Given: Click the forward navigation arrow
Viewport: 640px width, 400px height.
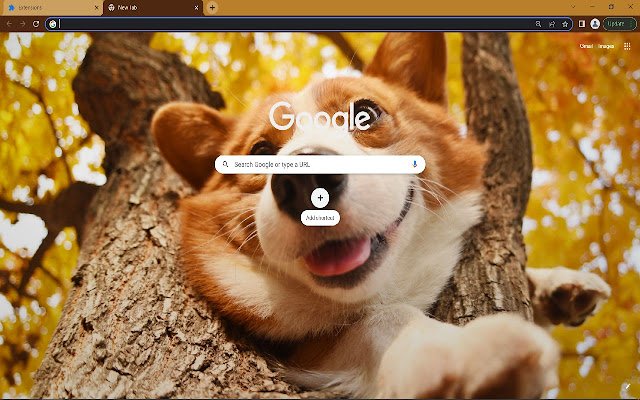Looking at the screenshot, I should click(x=22, y=23).
